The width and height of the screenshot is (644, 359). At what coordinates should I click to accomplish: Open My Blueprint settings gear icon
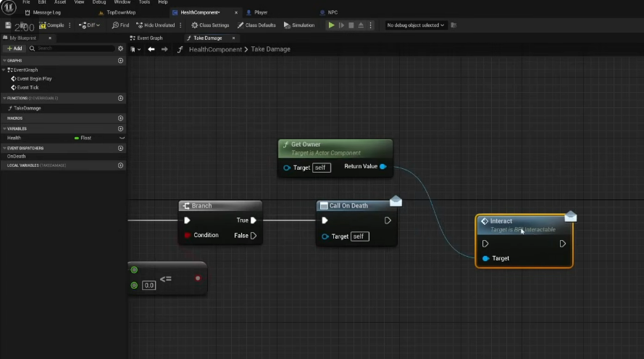(x=121, y=49)
